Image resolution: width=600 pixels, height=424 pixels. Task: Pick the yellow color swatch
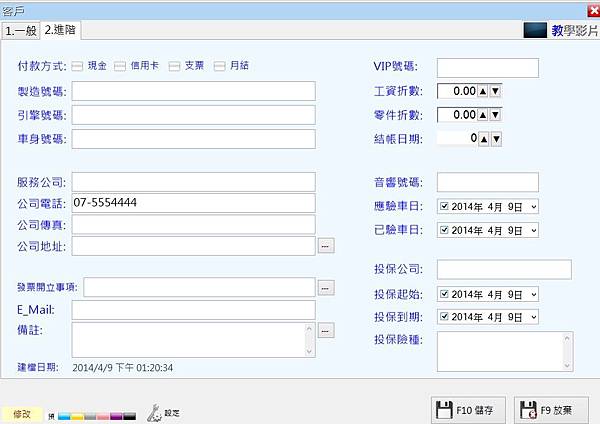pos(77,416)
